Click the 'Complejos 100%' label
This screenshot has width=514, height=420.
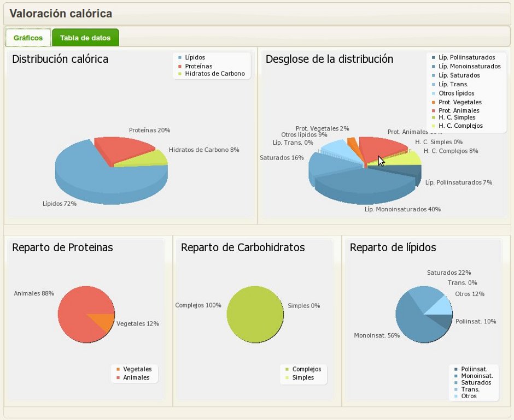pyautogui.click(x=198, y=305)
